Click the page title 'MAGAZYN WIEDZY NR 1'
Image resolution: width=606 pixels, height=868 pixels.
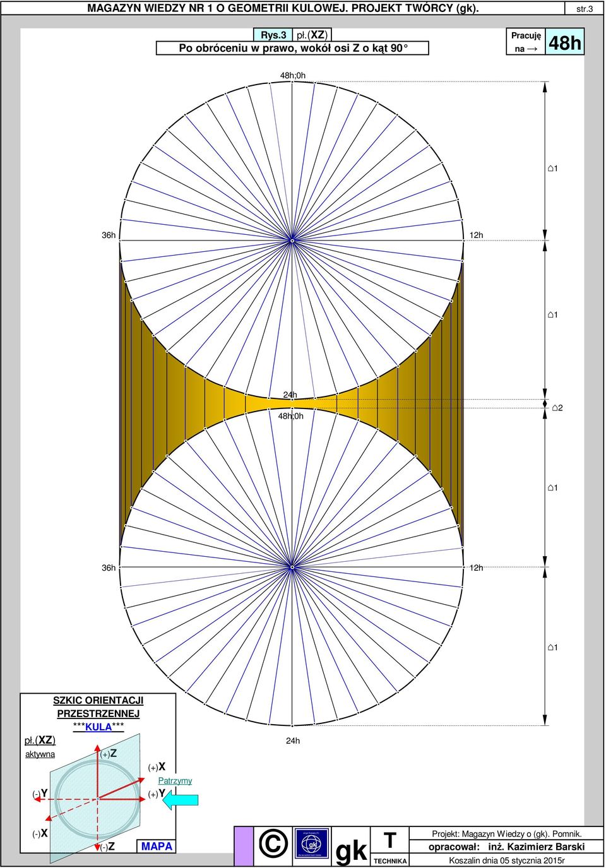(283, 8)
